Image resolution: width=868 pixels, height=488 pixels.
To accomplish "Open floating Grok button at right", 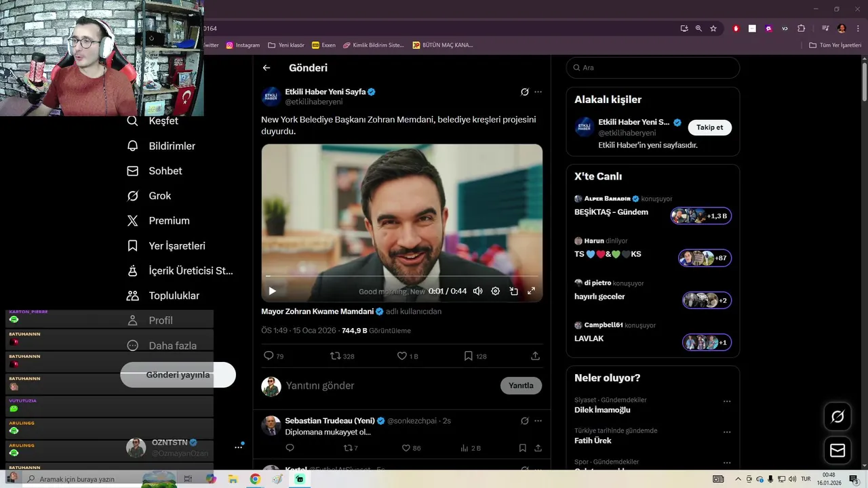I will pos(837,417).
